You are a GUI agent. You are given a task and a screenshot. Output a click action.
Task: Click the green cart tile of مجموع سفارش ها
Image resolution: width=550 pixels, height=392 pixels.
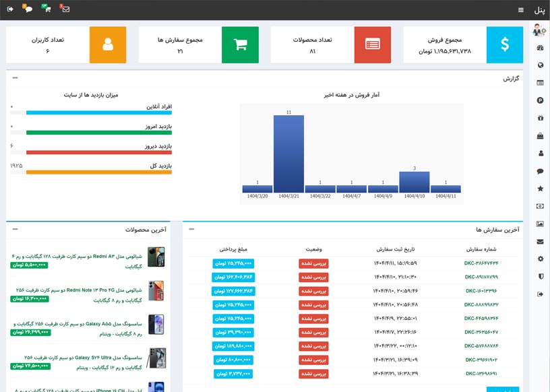(x=240, y=45)
